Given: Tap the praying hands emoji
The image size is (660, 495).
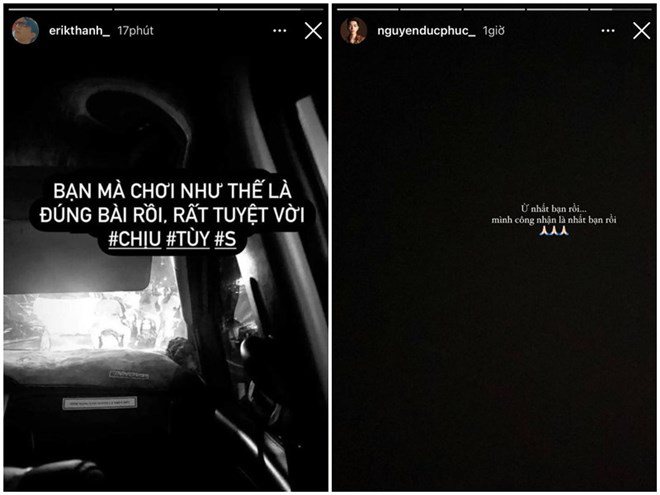Looking at the screenshot, I should tap(554, 231).
